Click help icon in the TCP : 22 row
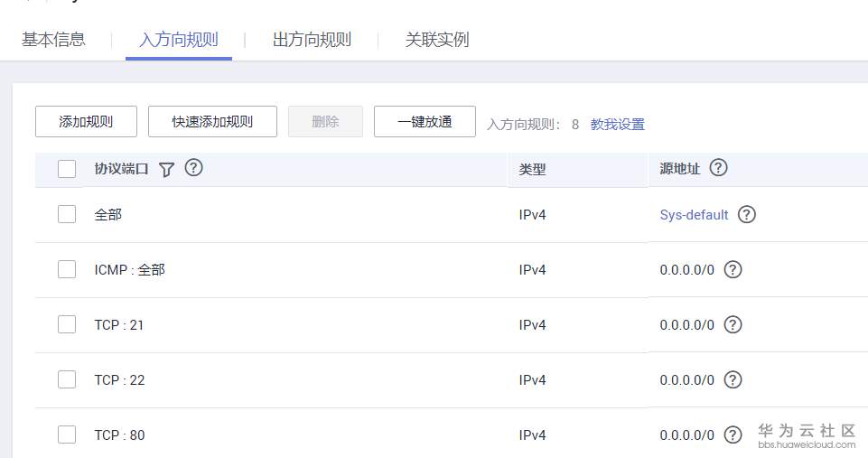868x458 pixels. [x=733, y=380]
